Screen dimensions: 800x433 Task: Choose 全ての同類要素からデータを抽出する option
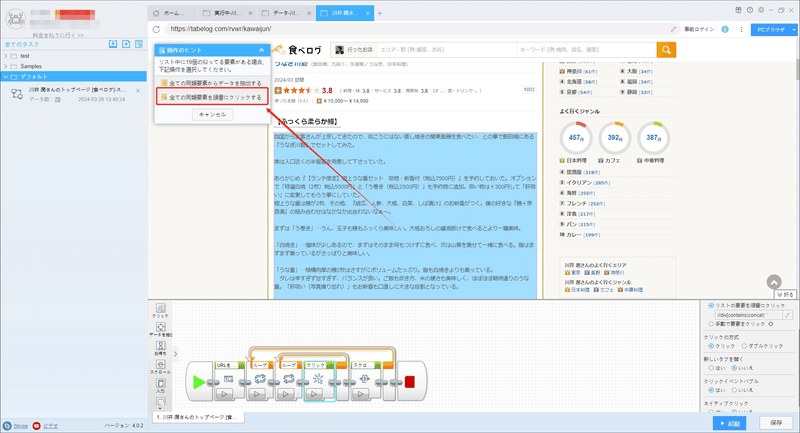(x=211, y=83)
